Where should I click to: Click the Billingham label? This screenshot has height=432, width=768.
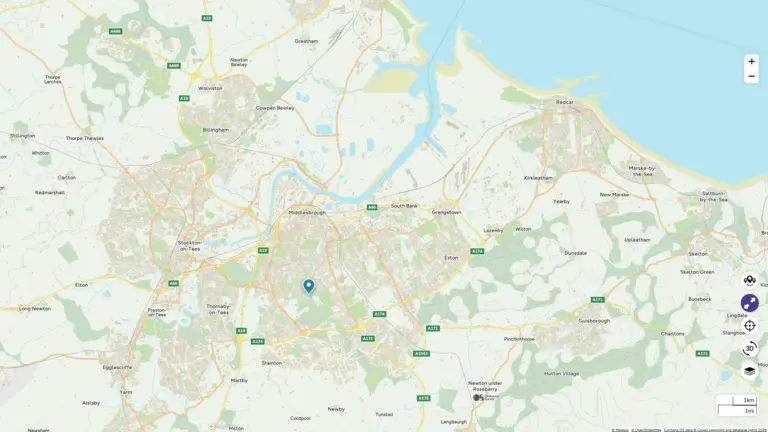coord(216,130)
